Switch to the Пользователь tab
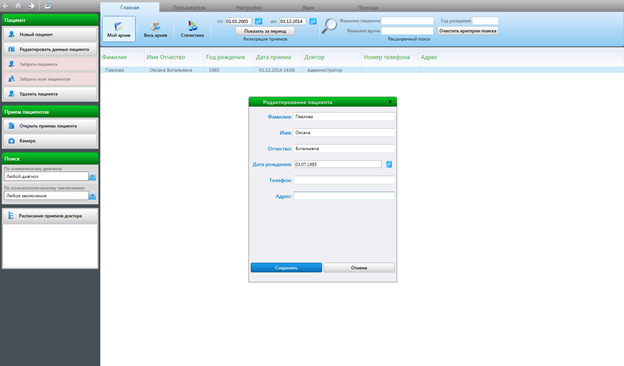This screenshot has width=624, height=366. (189, 7)
